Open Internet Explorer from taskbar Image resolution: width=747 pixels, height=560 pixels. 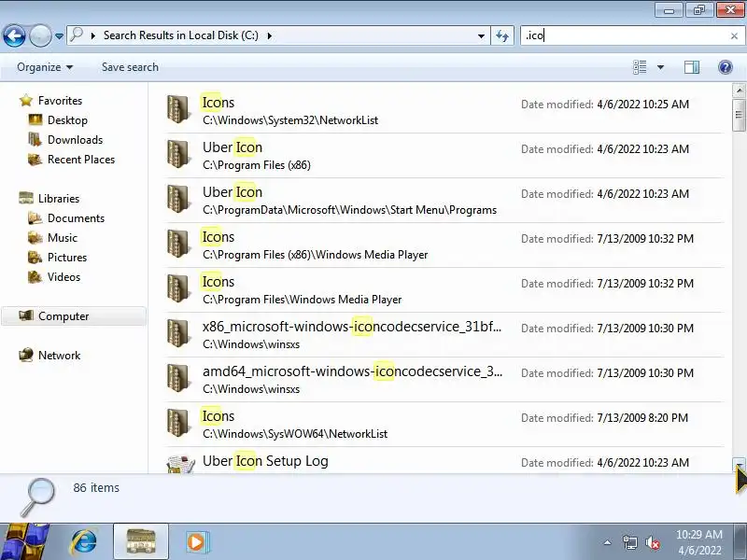(83, 542)
